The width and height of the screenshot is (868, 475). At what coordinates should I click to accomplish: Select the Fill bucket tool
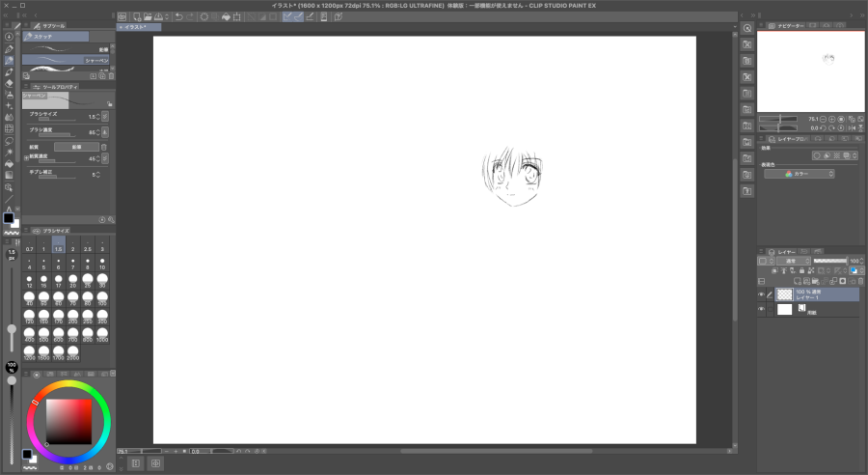[x=9, y=163]
